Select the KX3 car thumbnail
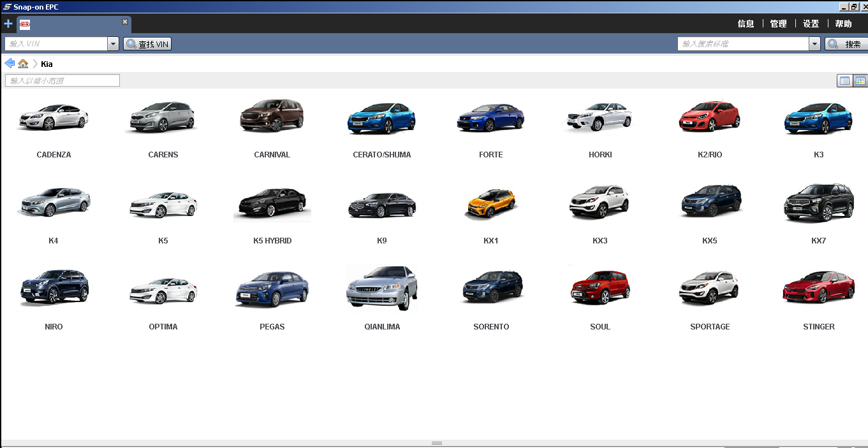868x448 pixels. click(600, 202)
